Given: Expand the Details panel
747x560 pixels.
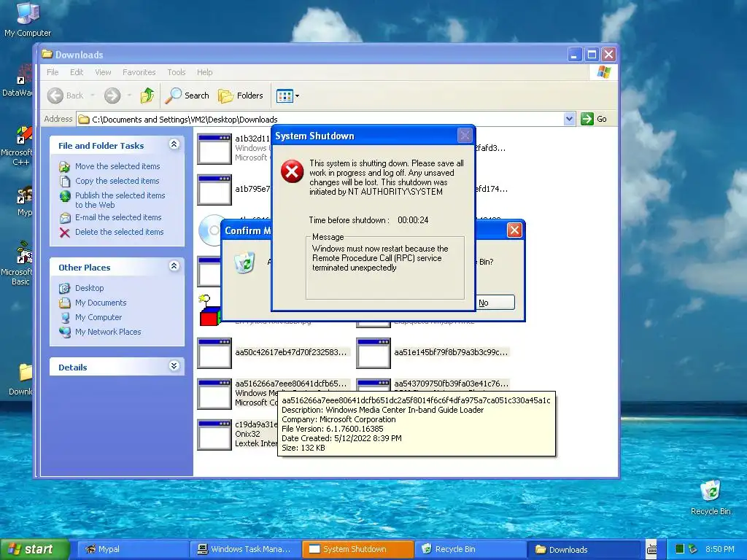Looking at the screenshot, I should point(174,366).
